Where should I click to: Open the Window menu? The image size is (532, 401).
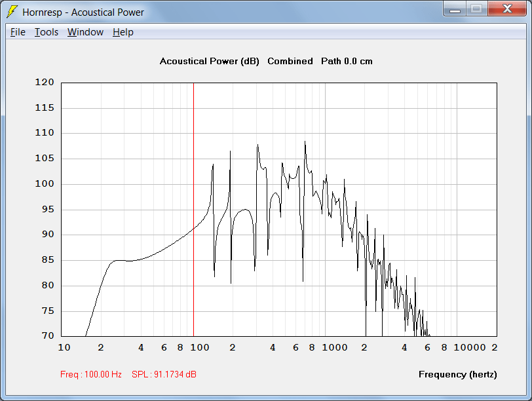(85, 32)
